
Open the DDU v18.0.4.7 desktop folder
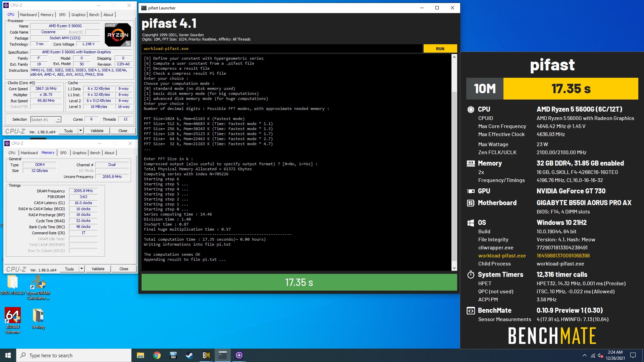13,285
